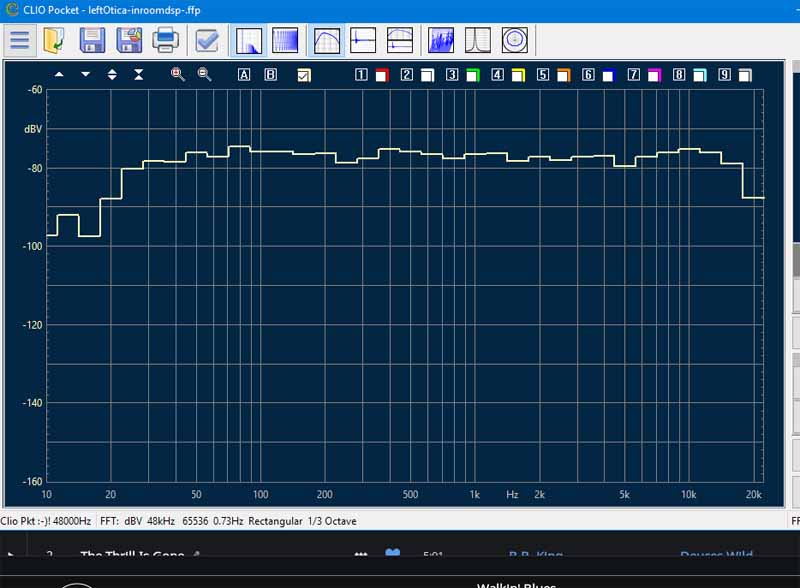This screenshot has width=800, height=588.
Task: Compress vertical scale with inward arrows
Action: click(x=138, y=75)
